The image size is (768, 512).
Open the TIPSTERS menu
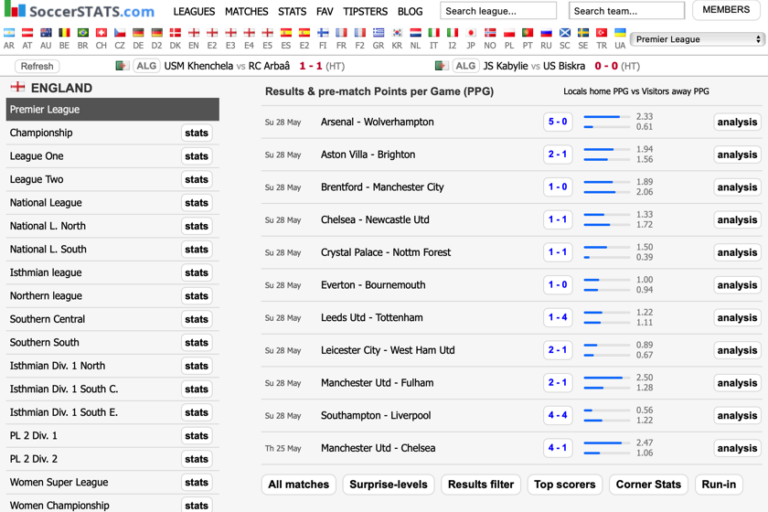(x=365, y=11)
